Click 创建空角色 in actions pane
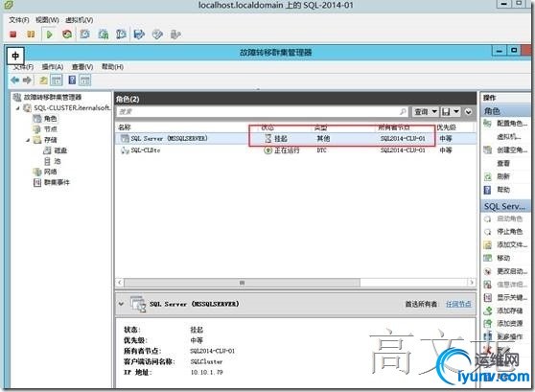This screenshot has height=392, width=535. click(511, 150)
